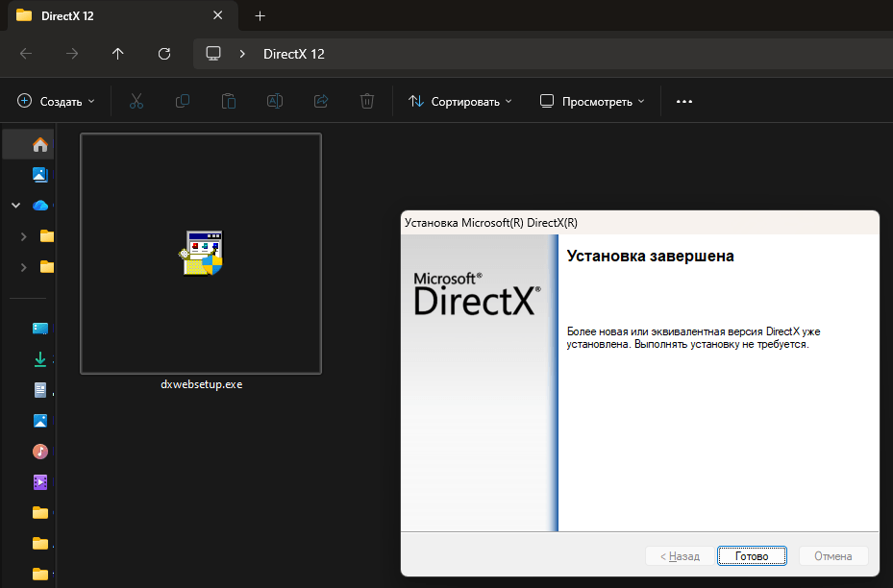The image size is (893, 588).
Task: Open the Music folder in the sidebar
Action: (x=40, y=452)
